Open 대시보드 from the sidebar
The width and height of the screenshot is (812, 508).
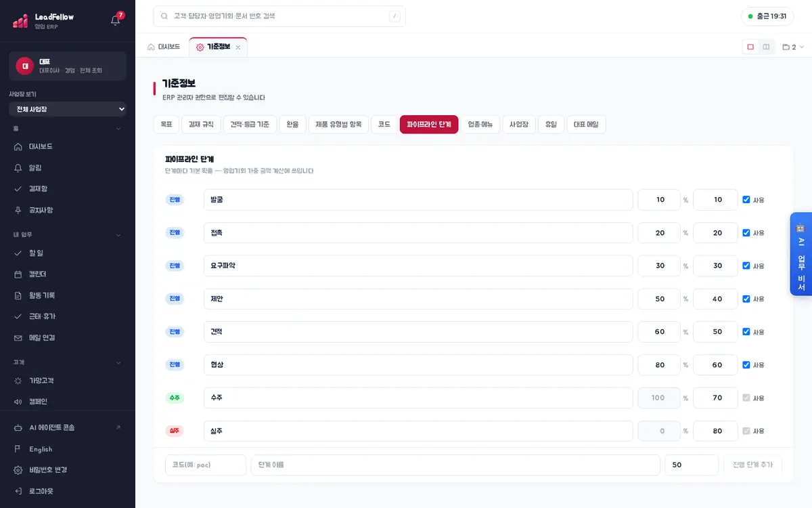pos(68,146)
